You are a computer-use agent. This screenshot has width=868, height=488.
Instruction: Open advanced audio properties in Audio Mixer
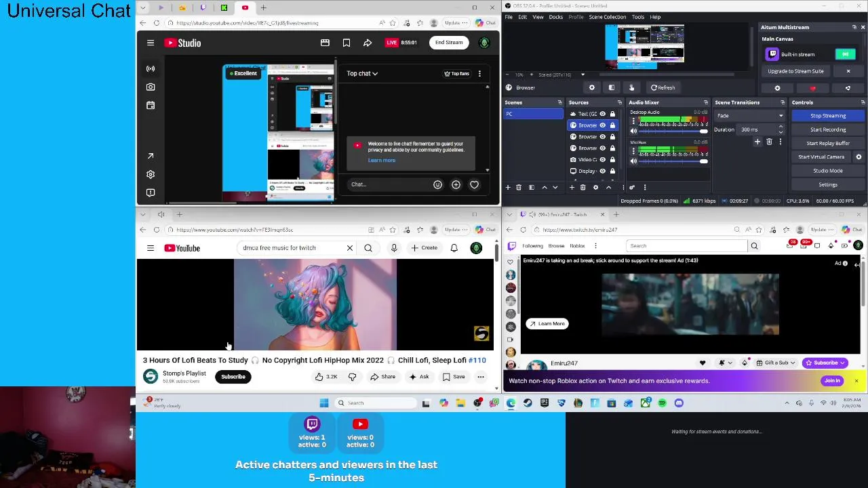tap(632, 187)
